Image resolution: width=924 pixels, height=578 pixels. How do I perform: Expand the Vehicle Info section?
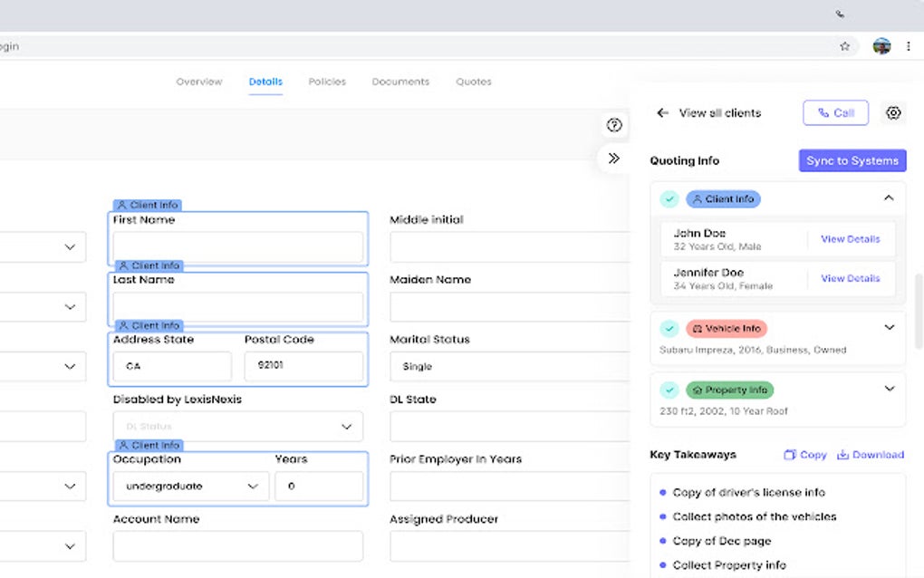pyautogui.click(x=889, y=328)
